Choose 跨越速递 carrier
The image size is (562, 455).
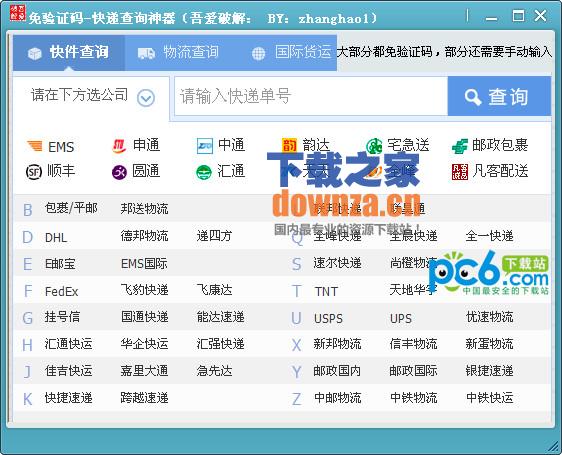coord(144,398)
